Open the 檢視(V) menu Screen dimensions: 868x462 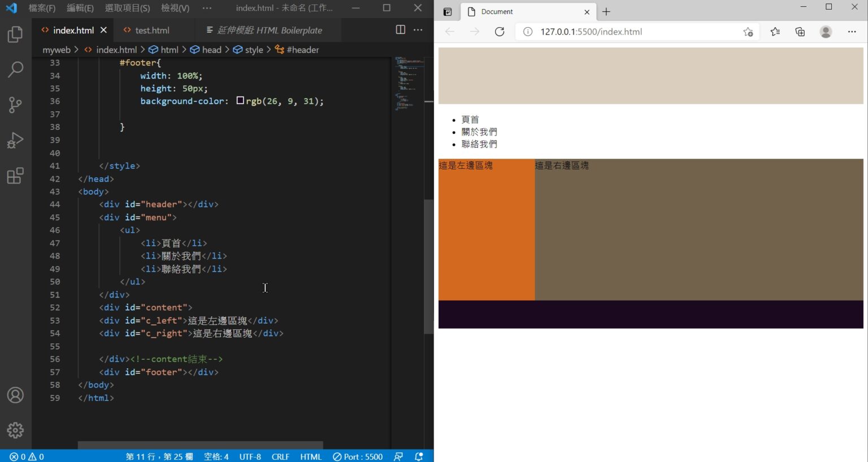(x=174, y=8)
